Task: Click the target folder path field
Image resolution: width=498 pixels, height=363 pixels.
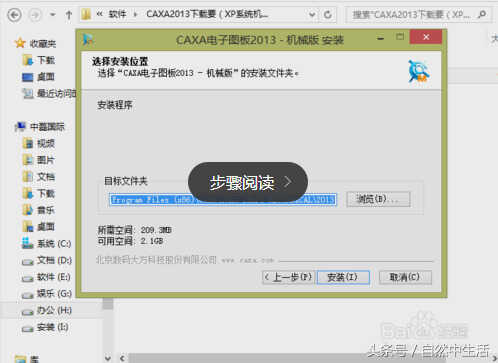Action: 223,200
